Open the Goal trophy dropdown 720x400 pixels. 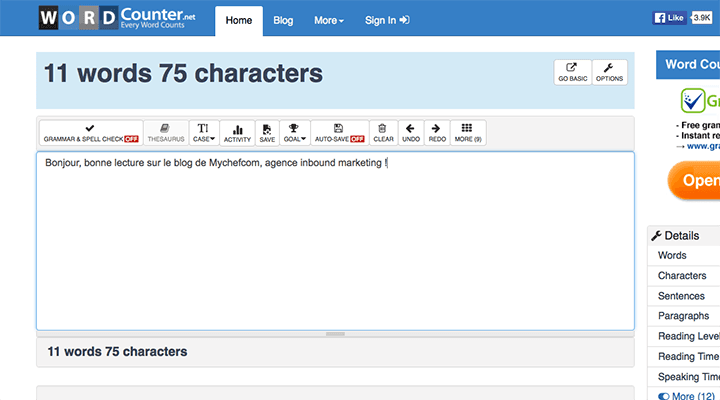(x=294, y=133)
